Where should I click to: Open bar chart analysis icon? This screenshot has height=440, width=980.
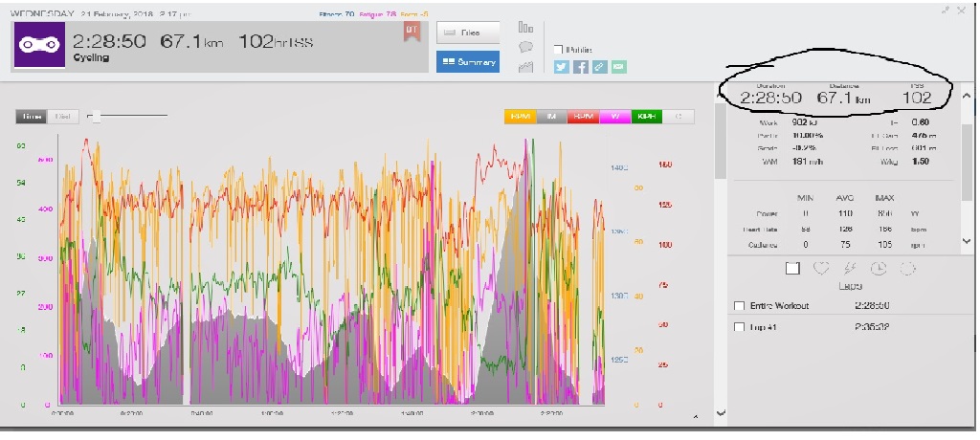pos(525,27)
